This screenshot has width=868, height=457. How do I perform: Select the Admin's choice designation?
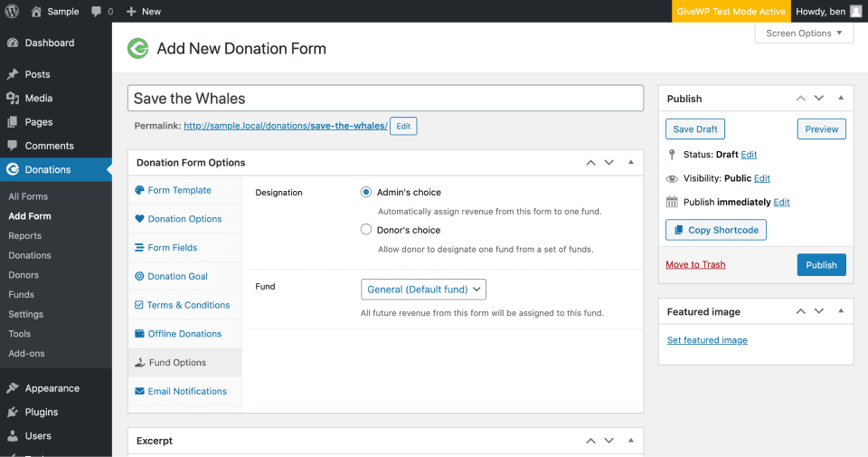366,192
